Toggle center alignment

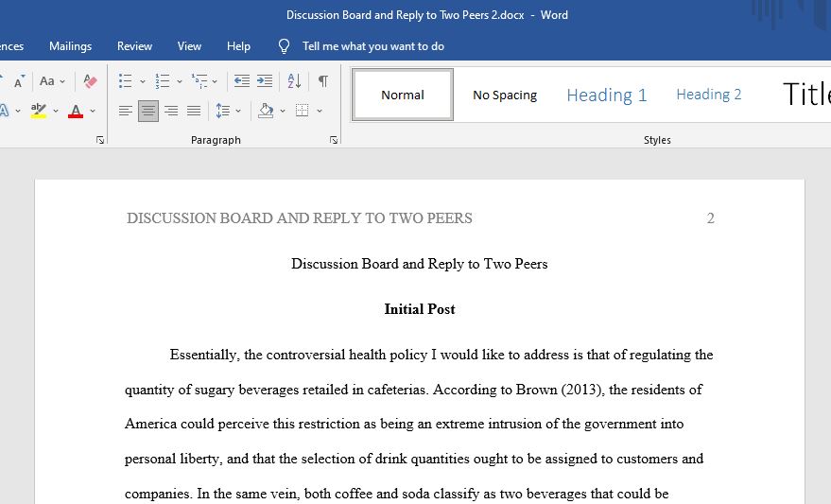click(x=148, y=111)
